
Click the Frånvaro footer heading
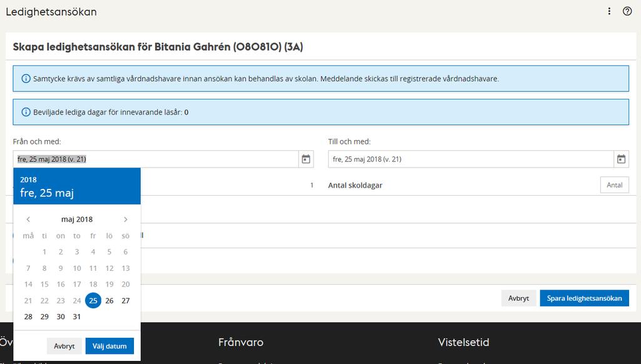(x=241, y=342)
